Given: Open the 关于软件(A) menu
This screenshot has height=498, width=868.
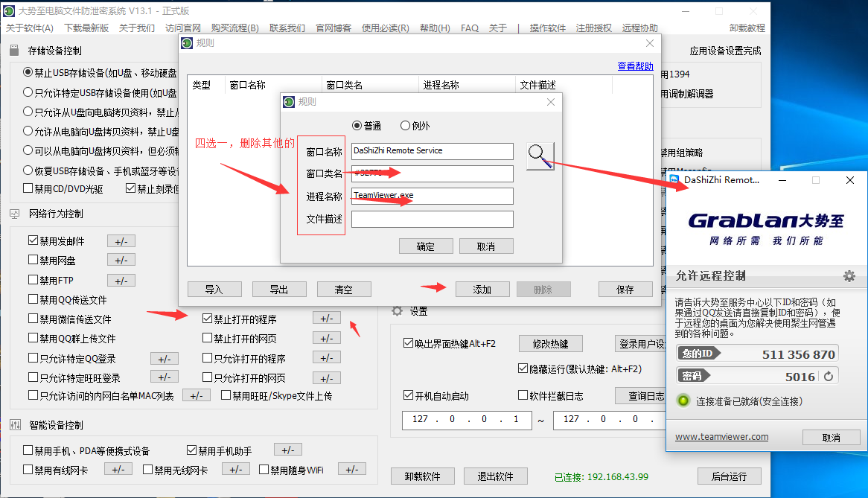Looking at the screenshot, I should 29,28.
